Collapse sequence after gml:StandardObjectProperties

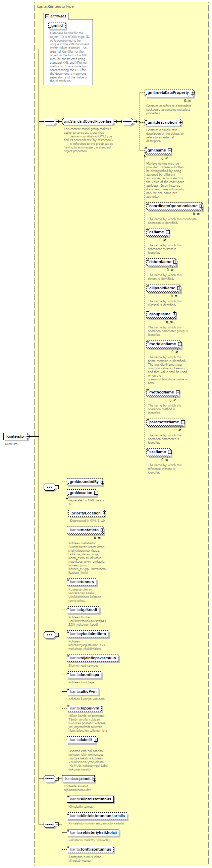tap(135, 121)
